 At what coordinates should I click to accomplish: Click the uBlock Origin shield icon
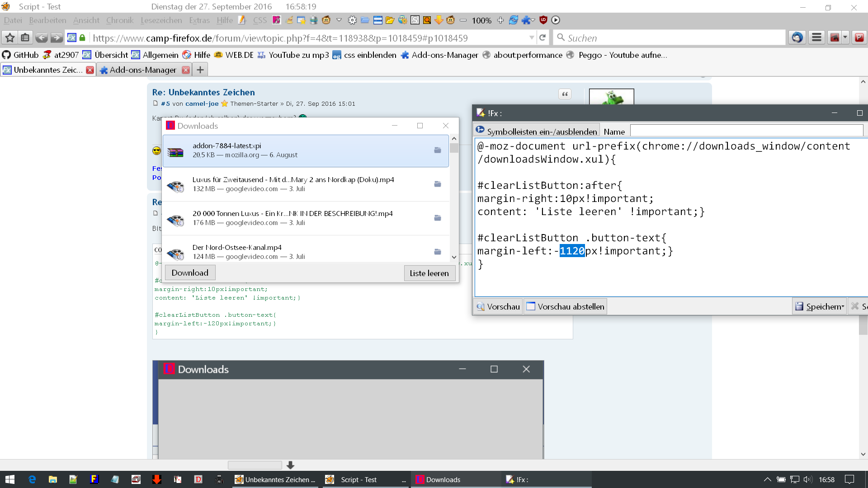tap(543, 20)
